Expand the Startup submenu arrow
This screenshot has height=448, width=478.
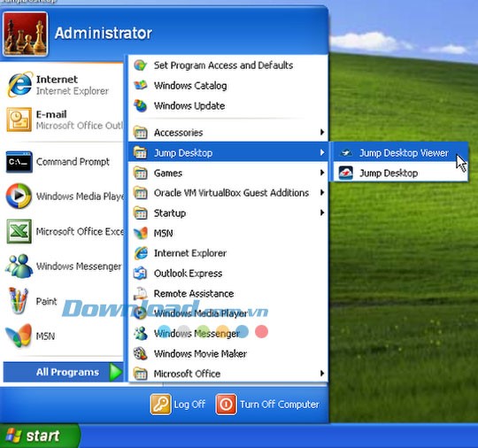322,212
